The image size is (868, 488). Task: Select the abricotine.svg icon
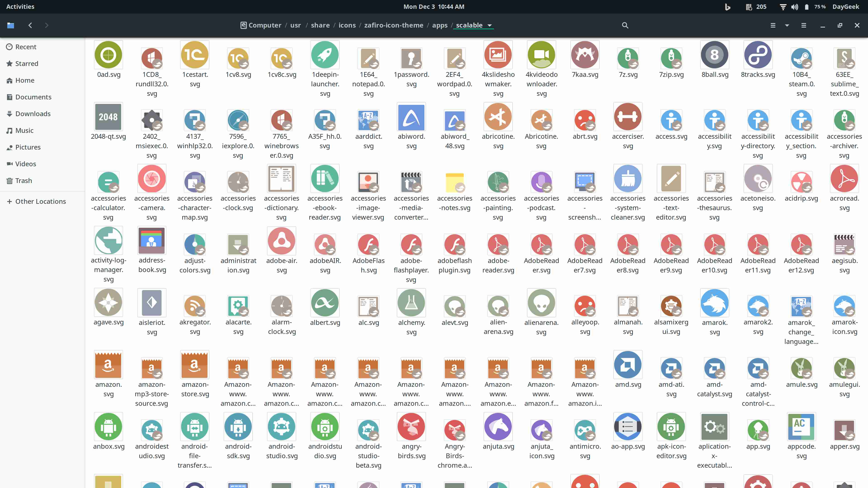498,117
